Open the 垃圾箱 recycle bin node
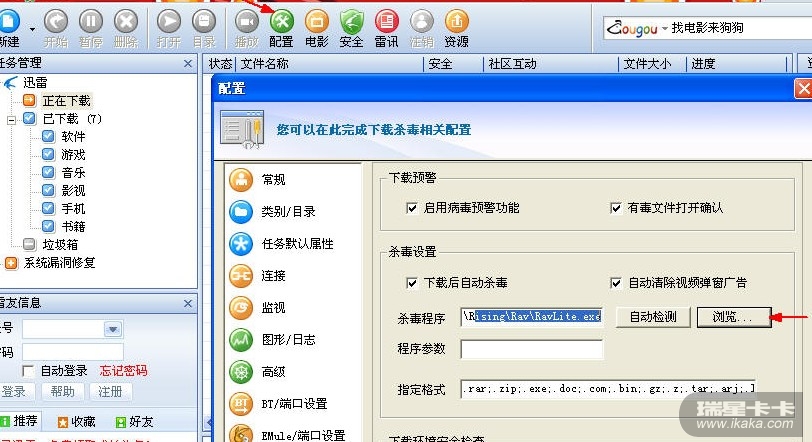The width and height of the screenshot is (812, 442). coord(60,244)
